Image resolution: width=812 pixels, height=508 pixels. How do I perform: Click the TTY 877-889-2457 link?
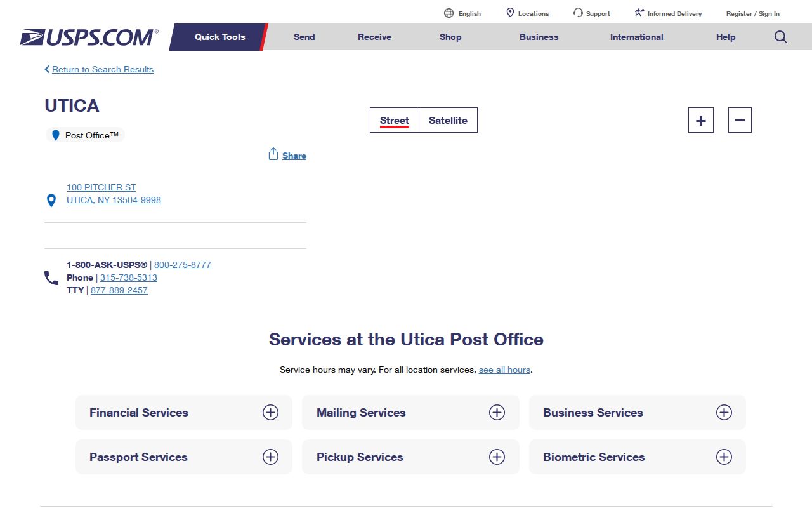119,290
